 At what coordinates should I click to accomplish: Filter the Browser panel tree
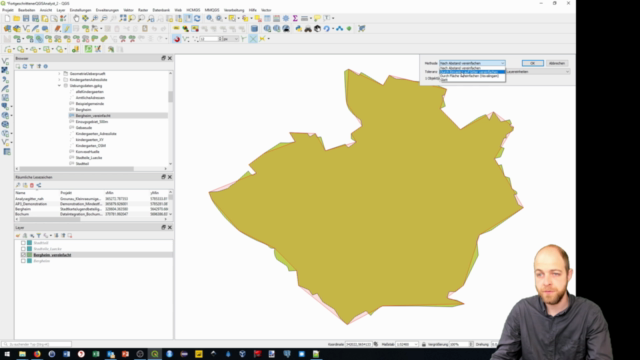point(32,66)
